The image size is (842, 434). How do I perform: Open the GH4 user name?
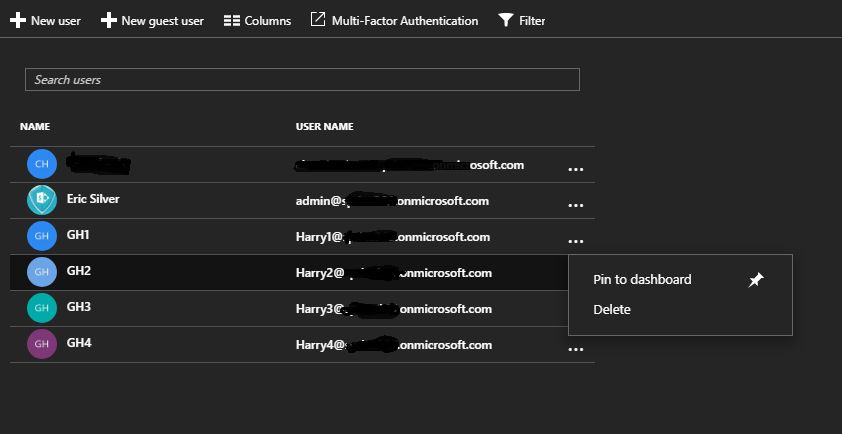78,343
